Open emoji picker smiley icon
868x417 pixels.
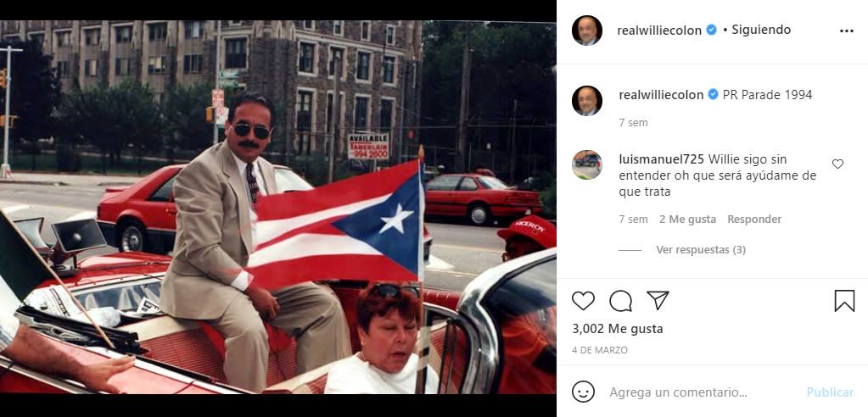(583, 392)
